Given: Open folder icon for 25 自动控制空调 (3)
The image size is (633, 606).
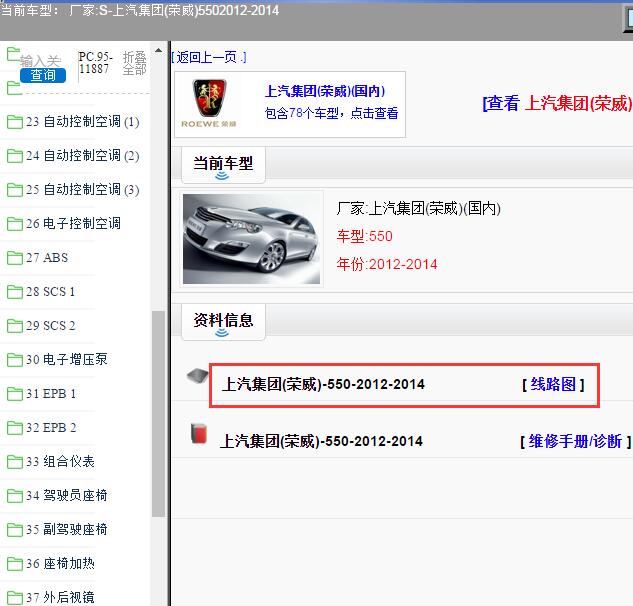Looking at the screenshot, I should coord(15,189).
